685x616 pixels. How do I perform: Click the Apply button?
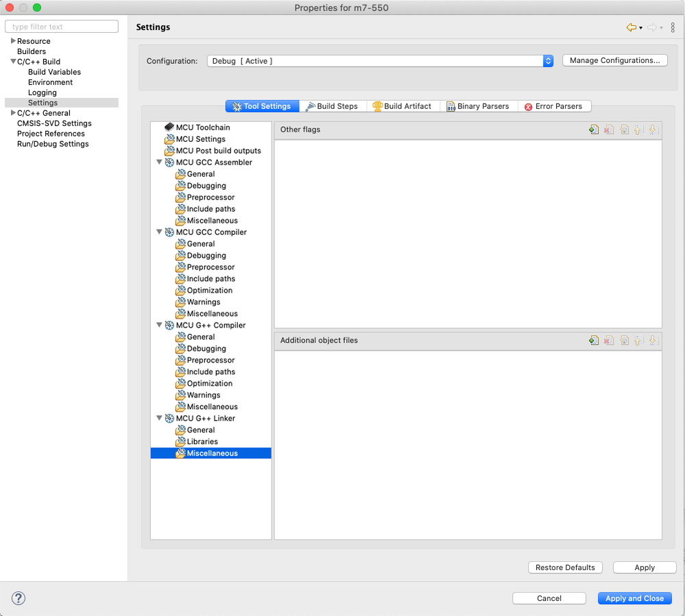point(645,567)
